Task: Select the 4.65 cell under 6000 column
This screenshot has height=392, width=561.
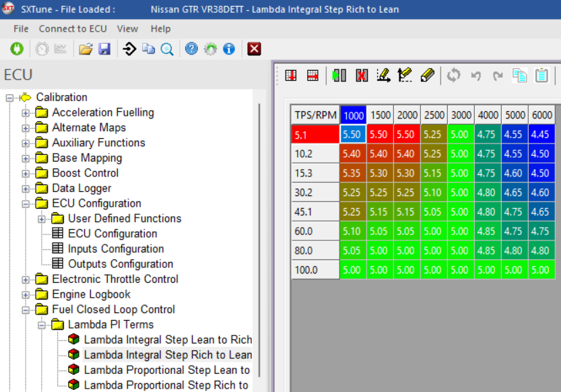Action: pos(541,211)
